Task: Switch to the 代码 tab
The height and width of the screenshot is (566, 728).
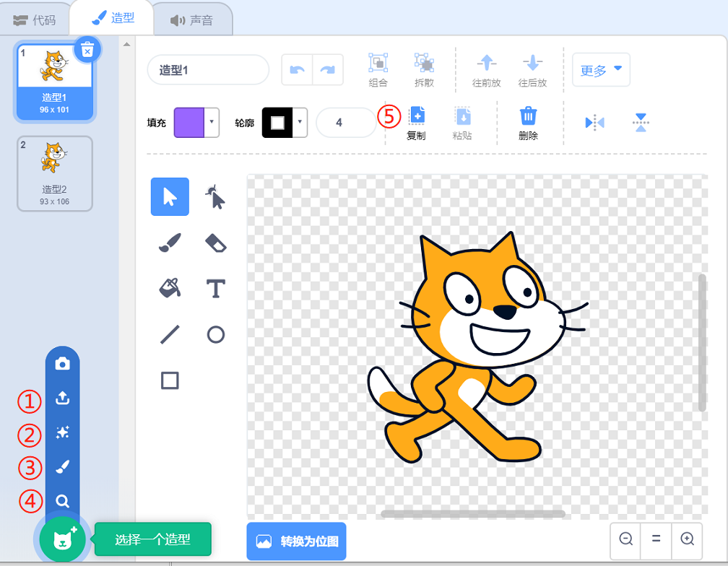Action: (35, 20)
